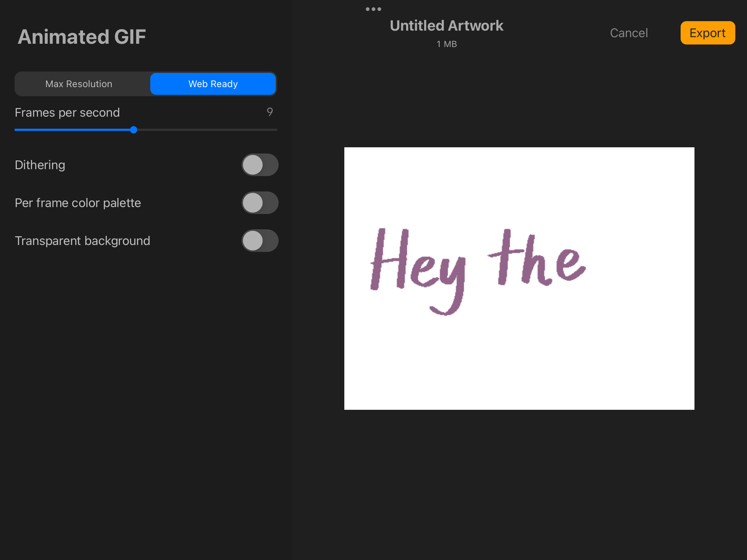Cancel the GIF export
Image resolution: width=747 pixels, height=560 pixels.
tap(629, 33)
